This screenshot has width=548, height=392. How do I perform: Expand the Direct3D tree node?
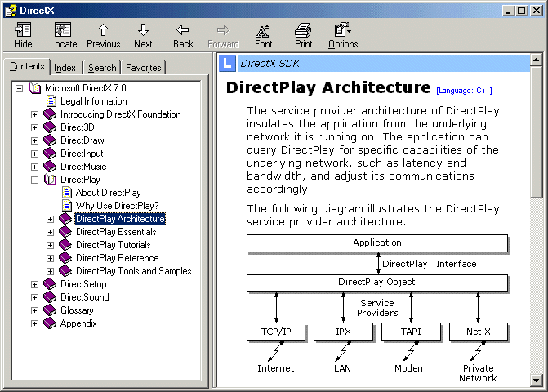[34, 127]
